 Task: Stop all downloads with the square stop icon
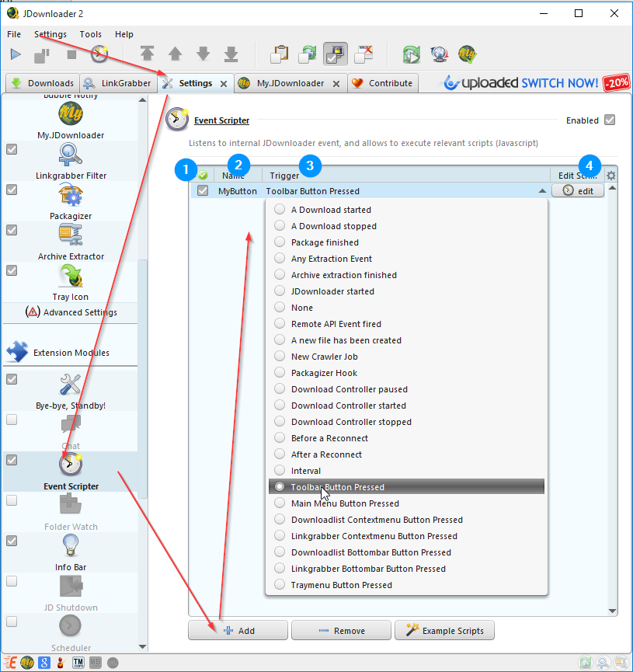point(71,54)
